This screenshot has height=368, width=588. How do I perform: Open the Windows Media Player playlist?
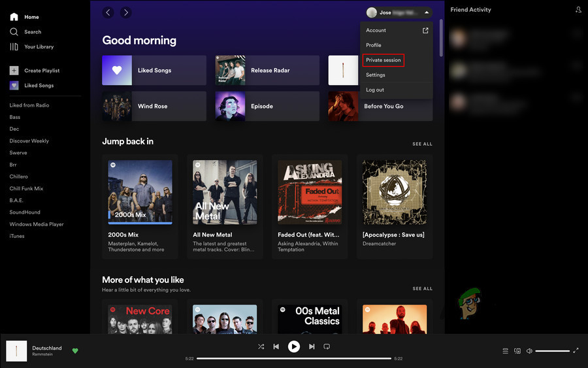coord(37,224)
